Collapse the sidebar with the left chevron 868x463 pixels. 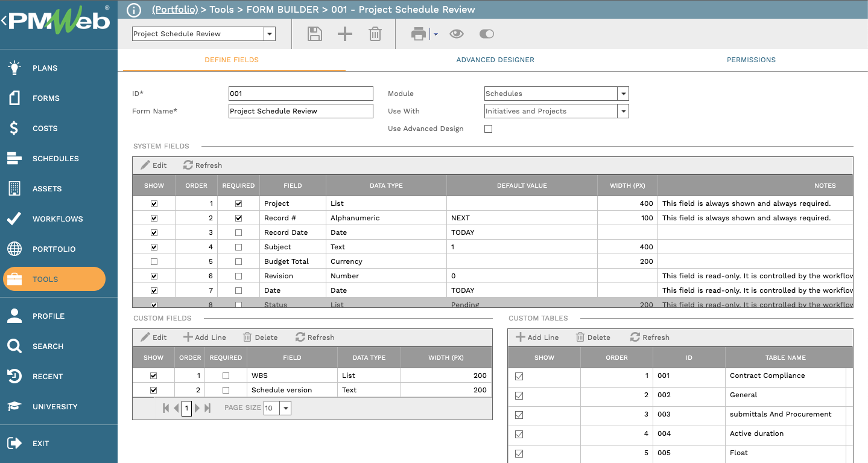coord(4,21)
